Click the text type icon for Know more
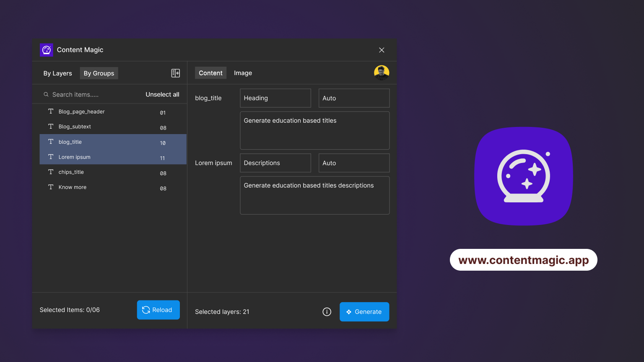This screenshot has width=644, height=362. tap(51, 187)
